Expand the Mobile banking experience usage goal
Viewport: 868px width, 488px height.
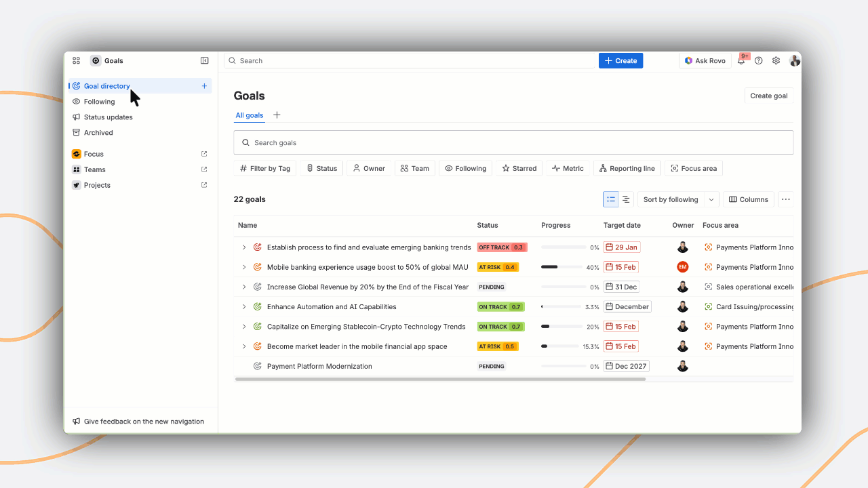(244, 267)
